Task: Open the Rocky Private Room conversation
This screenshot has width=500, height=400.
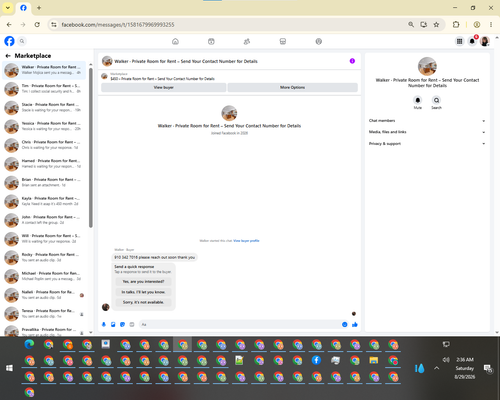Action: [x=44, y=257]
